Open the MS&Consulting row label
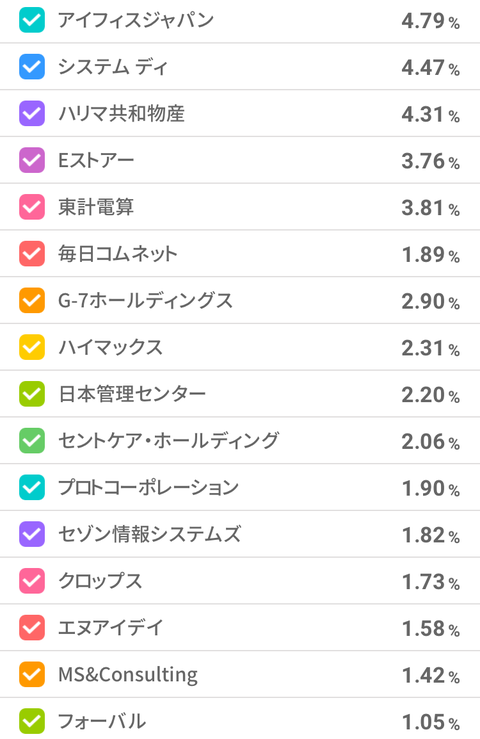This screenshot has height=739, width=480. 128,674
